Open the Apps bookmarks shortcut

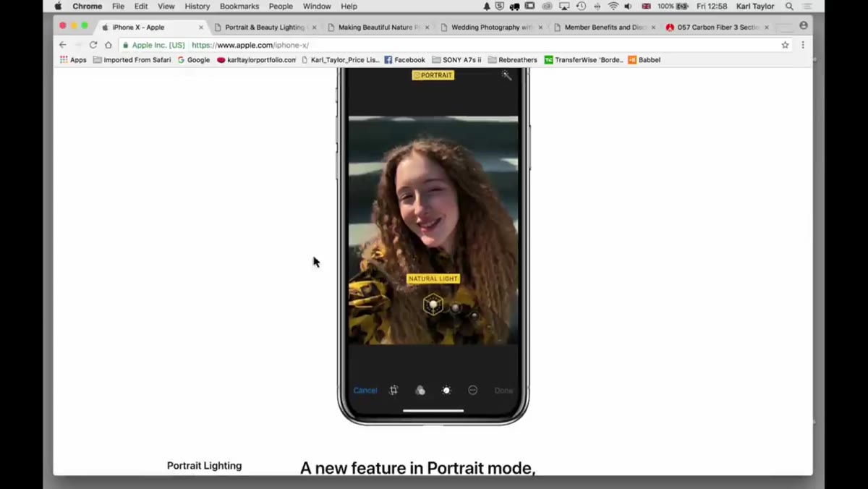pos(73,60)
